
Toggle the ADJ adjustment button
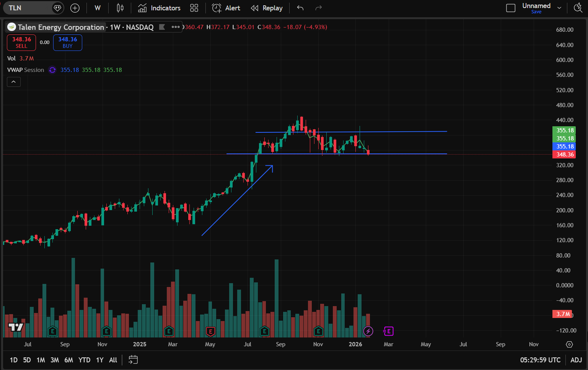[576, 360]
